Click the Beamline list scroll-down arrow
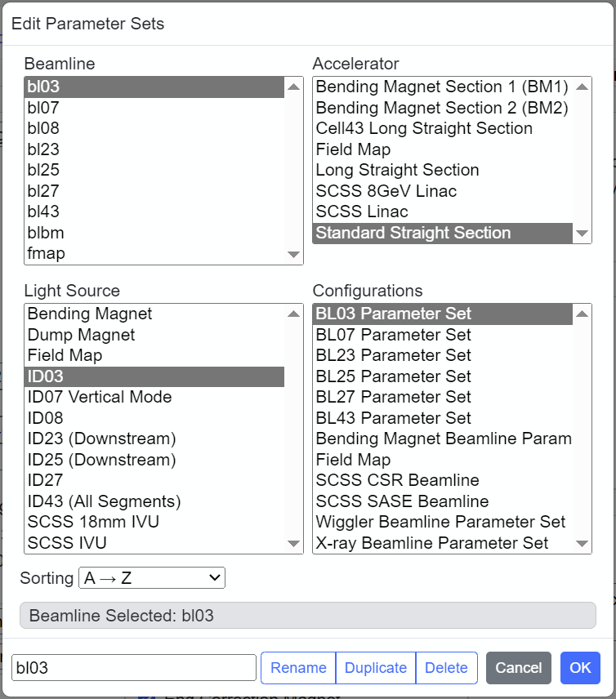 coord(293,255)
